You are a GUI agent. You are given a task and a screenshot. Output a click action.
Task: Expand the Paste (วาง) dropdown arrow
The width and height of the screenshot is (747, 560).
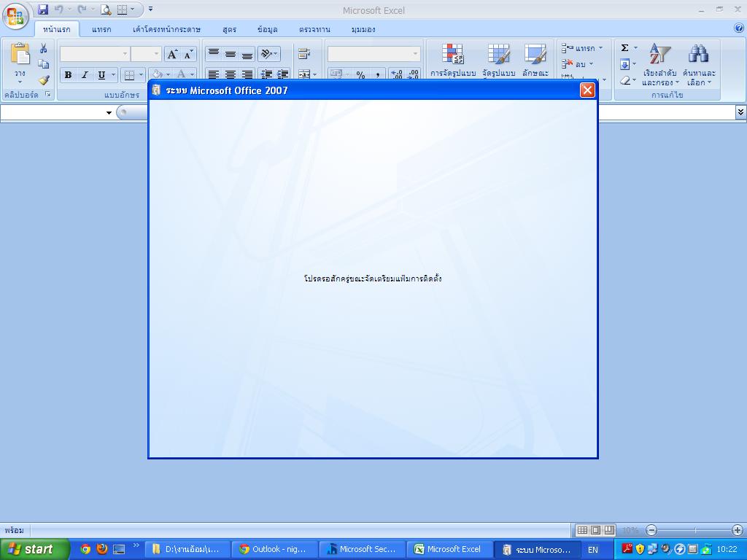(20, 82)
